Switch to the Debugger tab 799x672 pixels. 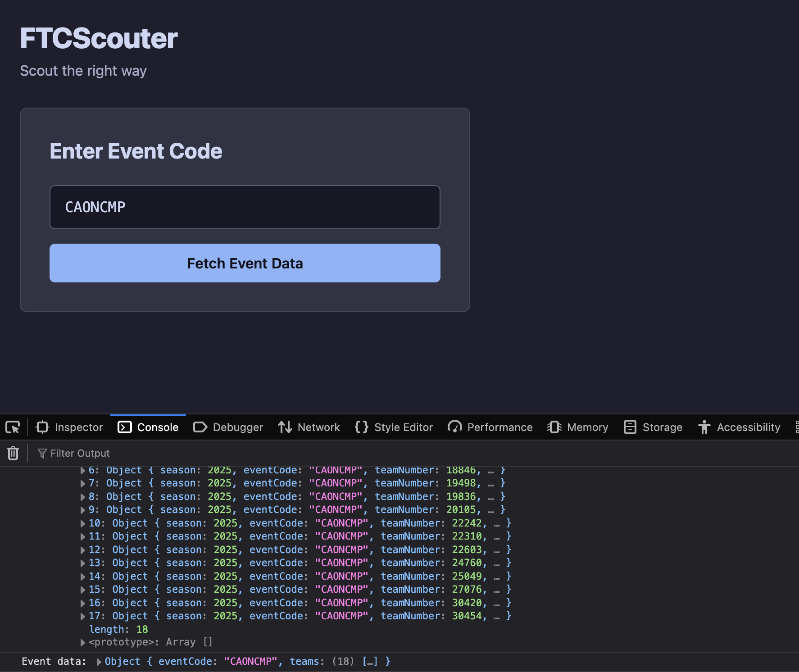click(x=228, y=427)
